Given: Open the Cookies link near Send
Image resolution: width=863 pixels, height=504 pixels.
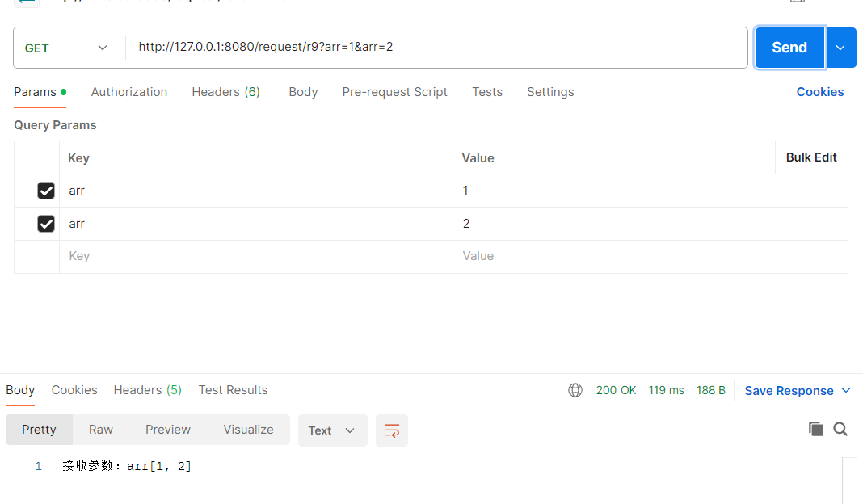Looking at the screenshot, I should (820, 92).
